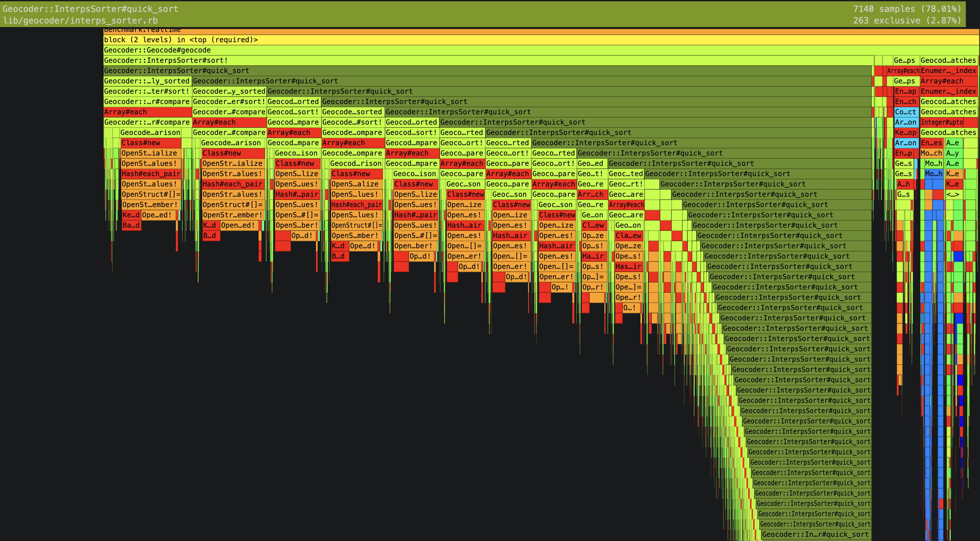980x541 pixels.
Task: Select the bottom 'Geocoder::In…r#quick_sort' frame
Action: [x=816, y=534]
